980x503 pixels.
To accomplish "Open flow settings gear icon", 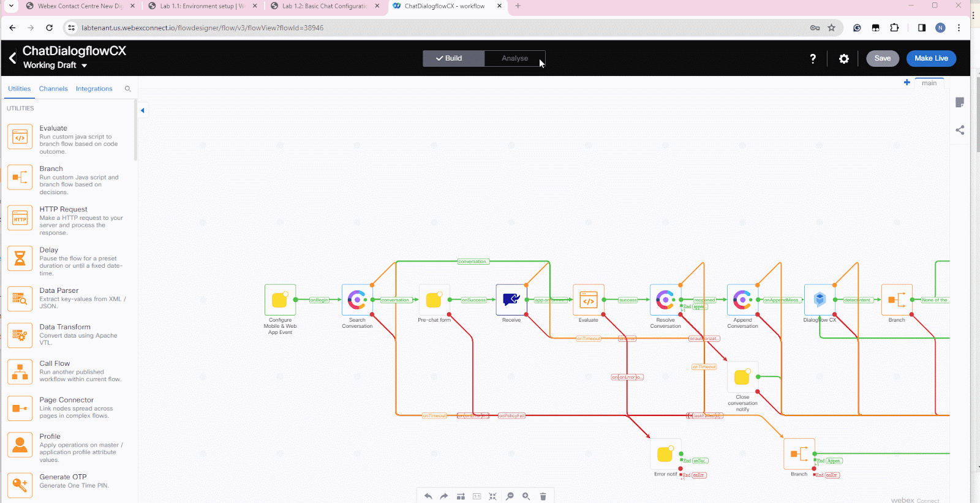I will click(844, 59).
